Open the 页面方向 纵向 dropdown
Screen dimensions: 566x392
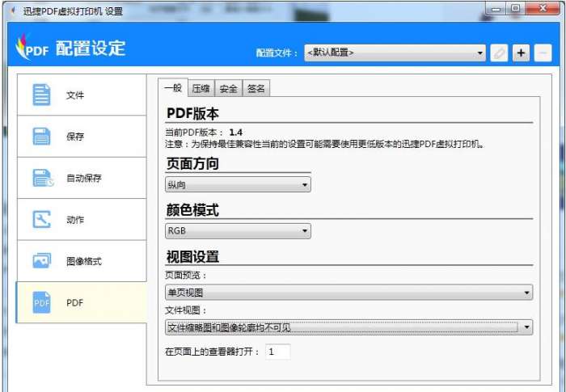click(x=238, y=184)
